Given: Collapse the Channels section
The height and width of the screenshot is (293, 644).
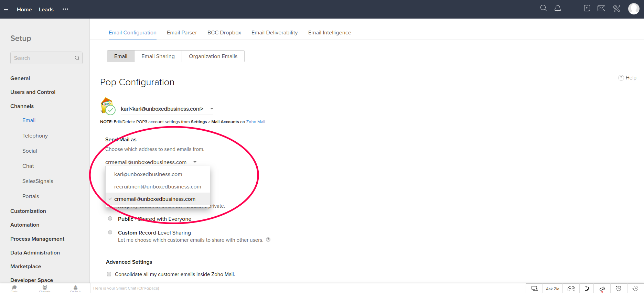Looking at the screenshot, I should pyautogui.click(x=22, y=106).
